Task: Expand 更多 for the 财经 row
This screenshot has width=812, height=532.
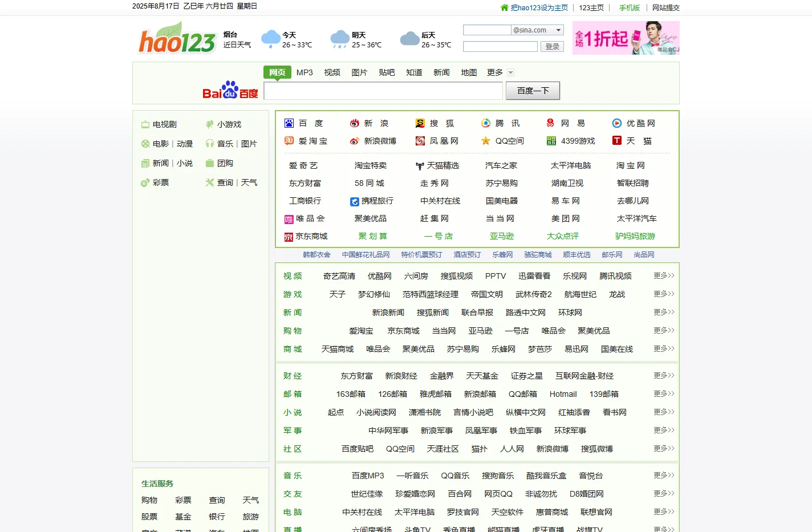Action: (664, 375)
